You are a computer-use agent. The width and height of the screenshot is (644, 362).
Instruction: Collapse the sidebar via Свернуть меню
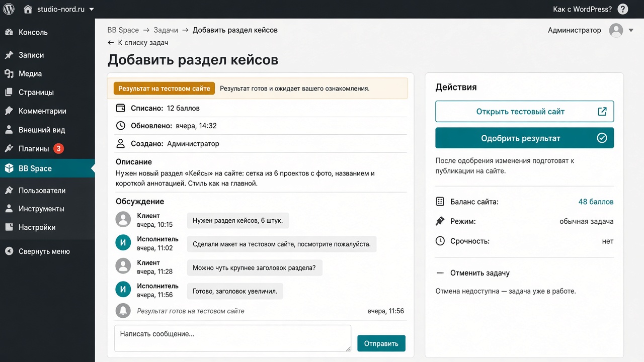click(47, 251)
